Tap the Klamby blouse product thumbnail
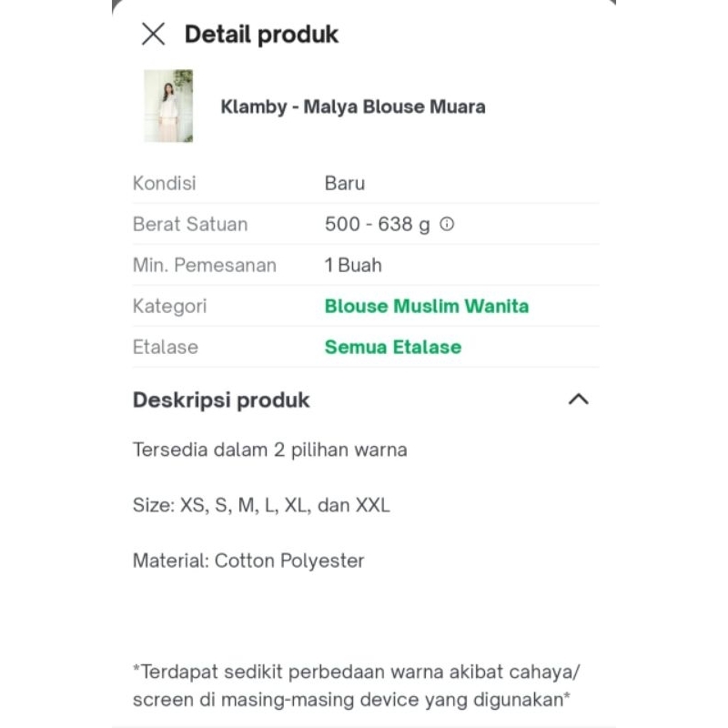Viewport: 728px width, 728px height. tap(168, 106)
